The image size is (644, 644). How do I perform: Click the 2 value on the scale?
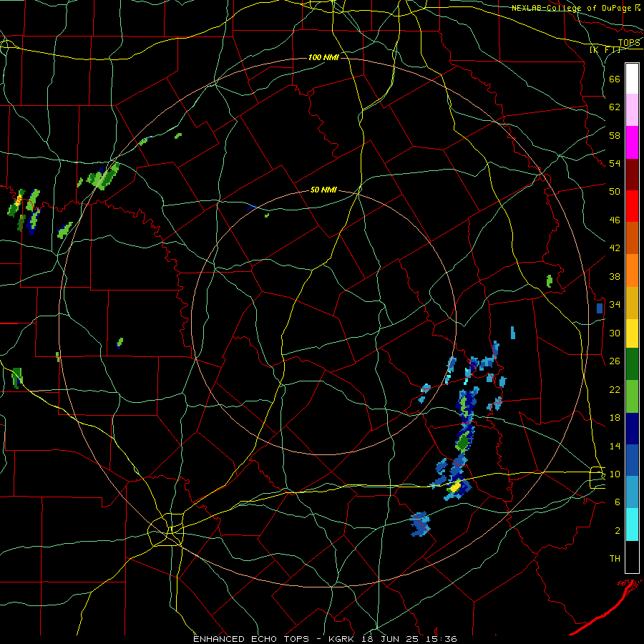(618, 531)
